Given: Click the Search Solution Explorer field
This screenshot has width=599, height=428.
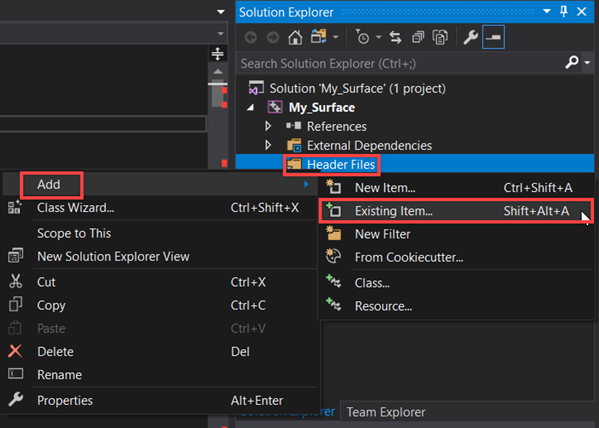Looking at the screenshot, I should coord(400,63).
